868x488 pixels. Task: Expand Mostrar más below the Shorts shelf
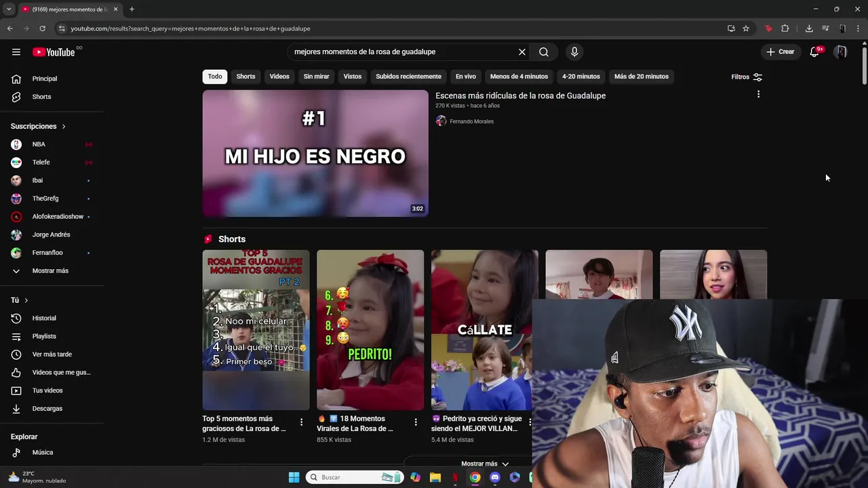pos(485,464)
